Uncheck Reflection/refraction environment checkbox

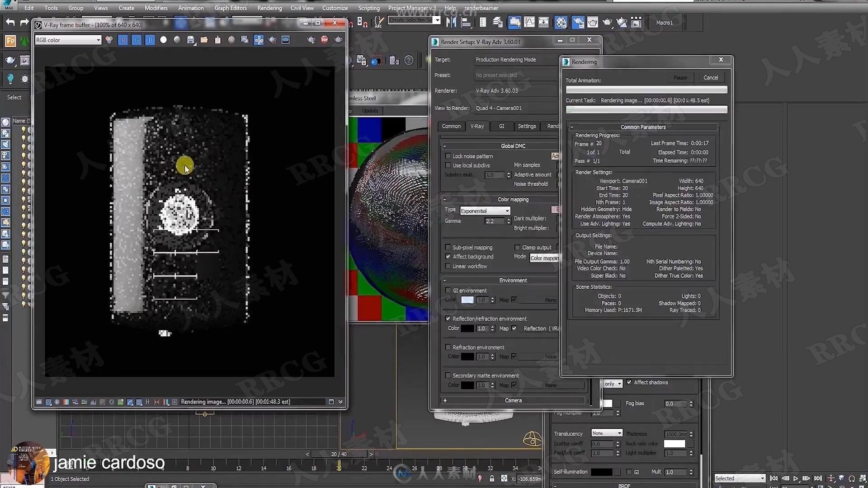pos(448,319)
